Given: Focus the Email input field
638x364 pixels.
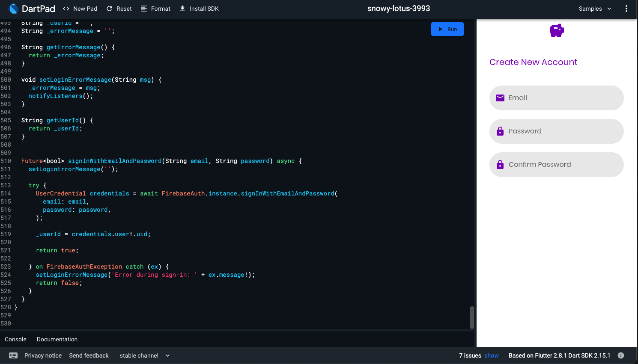Looking at the screenshot, I should tap(557, 98).
